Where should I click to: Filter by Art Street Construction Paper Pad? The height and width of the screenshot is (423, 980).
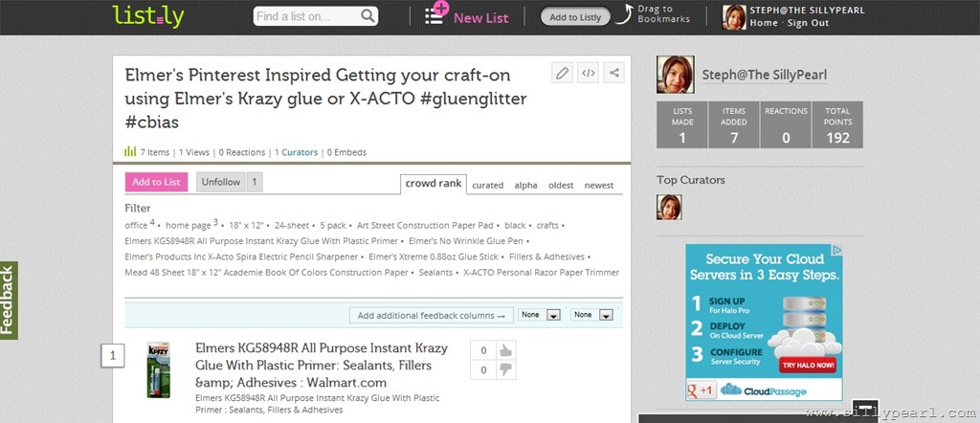pos(425,225)
